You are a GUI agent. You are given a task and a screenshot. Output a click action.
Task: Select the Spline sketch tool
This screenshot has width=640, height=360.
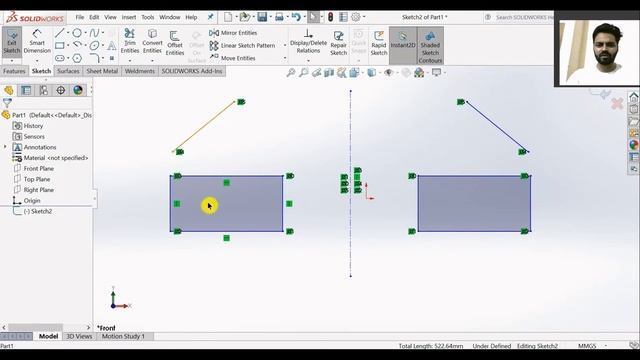[94, 33]
